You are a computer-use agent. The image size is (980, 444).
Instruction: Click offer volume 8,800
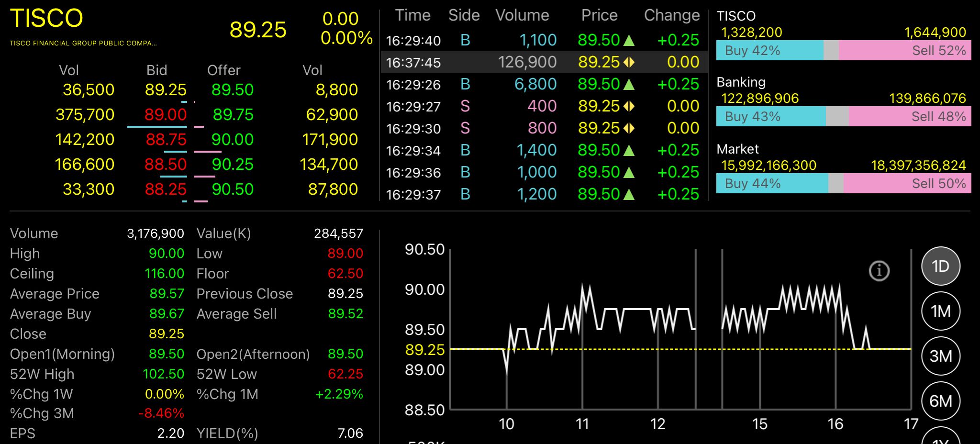(337, 89)
